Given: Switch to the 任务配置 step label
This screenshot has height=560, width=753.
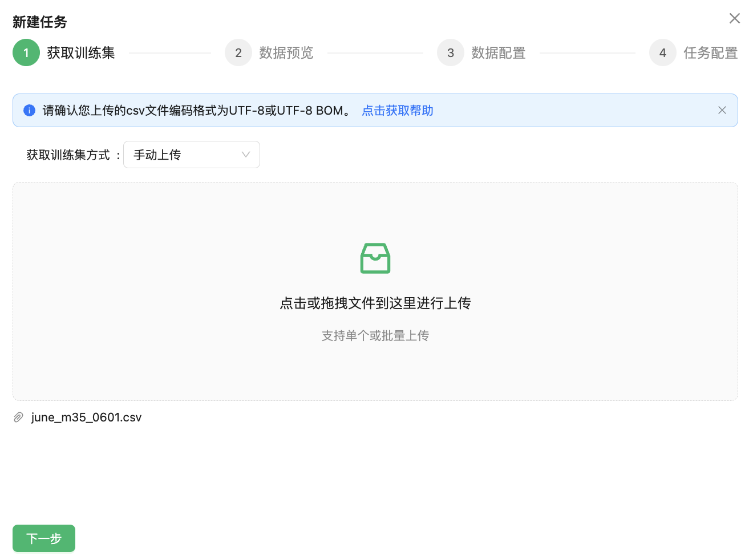Looking at the screenshot, I should 710,53.
